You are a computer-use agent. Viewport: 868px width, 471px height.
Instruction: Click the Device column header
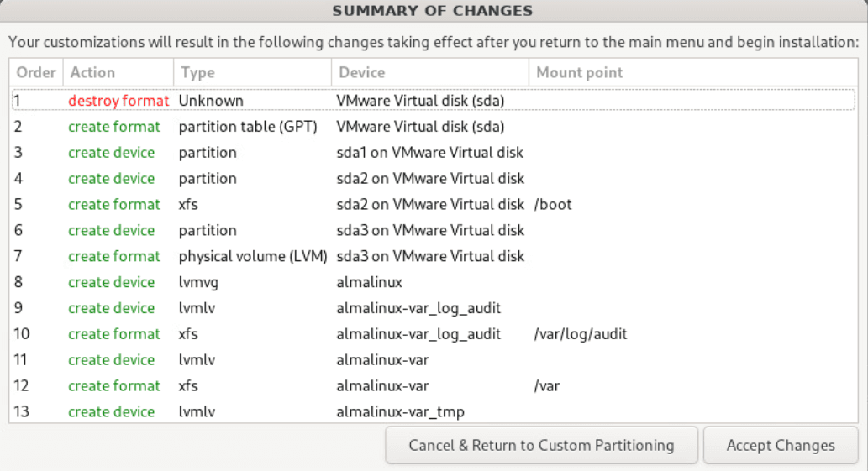point(430,72)
